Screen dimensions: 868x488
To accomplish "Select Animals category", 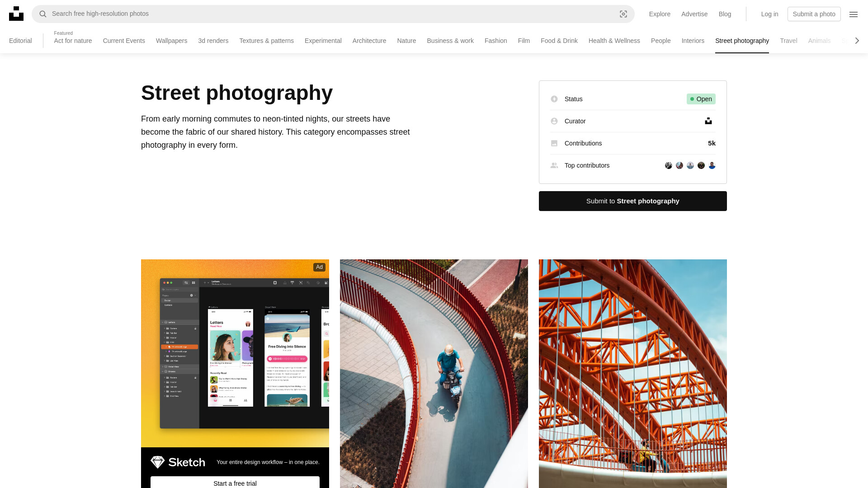I will tap(819, 41).
